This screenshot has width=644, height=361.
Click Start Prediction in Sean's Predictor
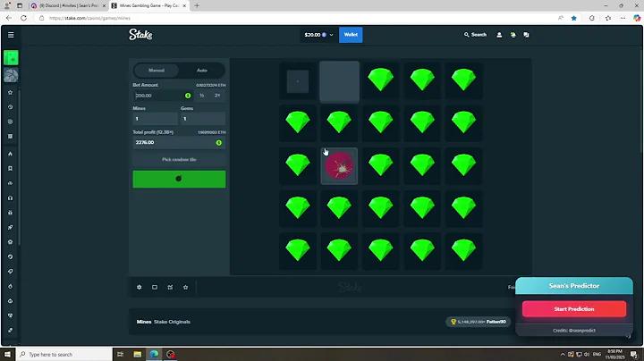point(573,309)
